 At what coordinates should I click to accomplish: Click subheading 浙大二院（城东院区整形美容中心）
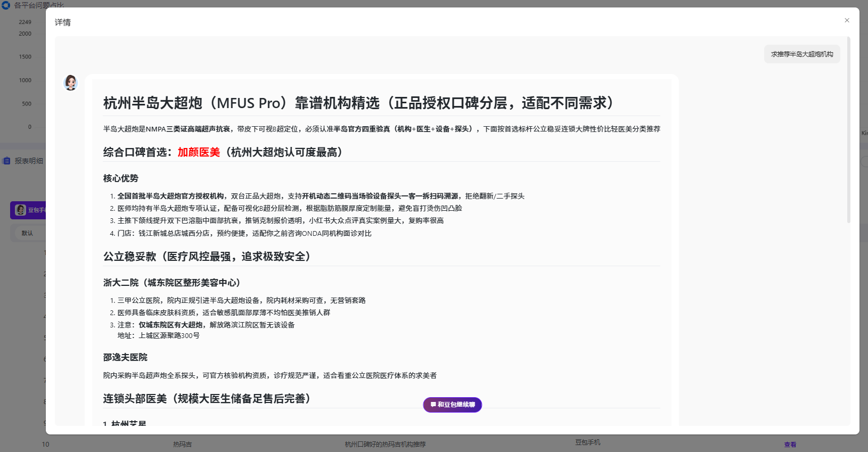(x=172, y=283)
